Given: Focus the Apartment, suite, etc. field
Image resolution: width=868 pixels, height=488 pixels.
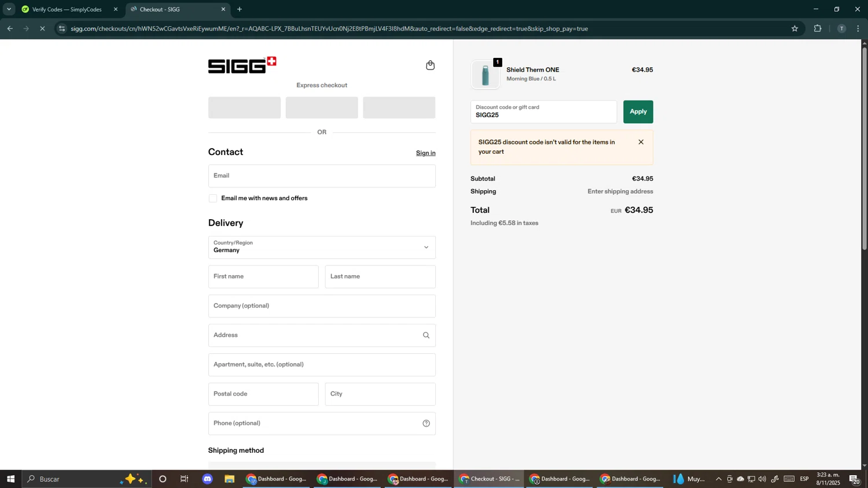Looking at the screenshot, I should [x=322, y=365].
